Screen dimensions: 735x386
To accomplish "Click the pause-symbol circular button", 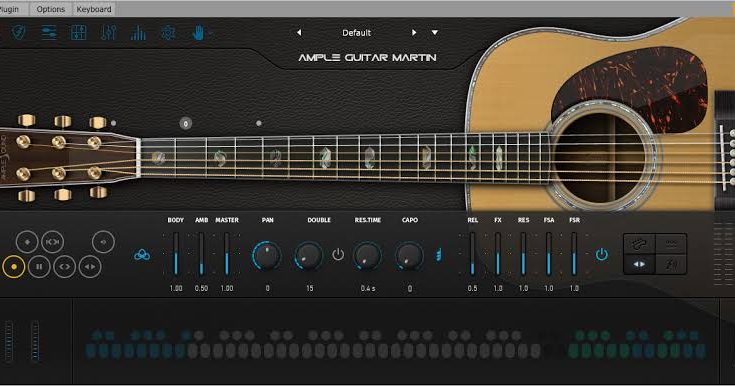I will (39, 266).
